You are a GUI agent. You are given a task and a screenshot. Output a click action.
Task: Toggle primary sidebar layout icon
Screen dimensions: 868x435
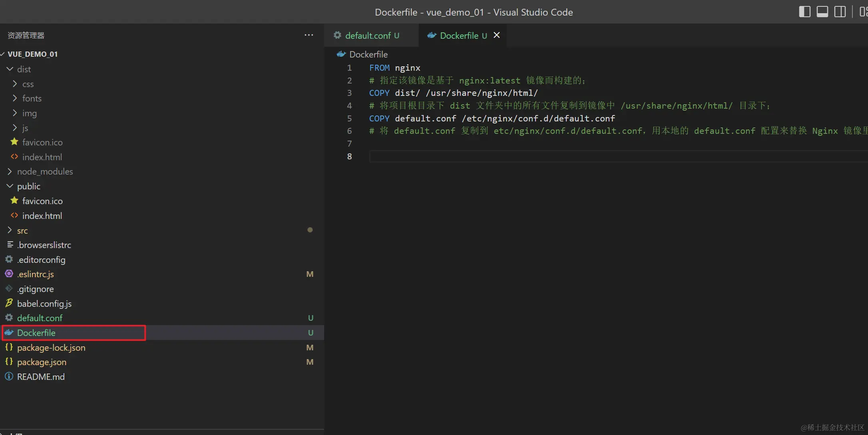coord(804,12)
